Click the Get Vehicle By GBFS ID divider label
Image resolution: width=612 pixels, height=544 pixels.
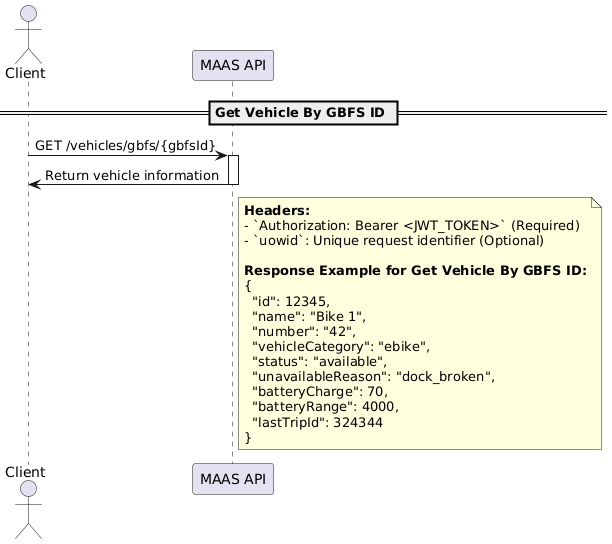click(303, 113)
